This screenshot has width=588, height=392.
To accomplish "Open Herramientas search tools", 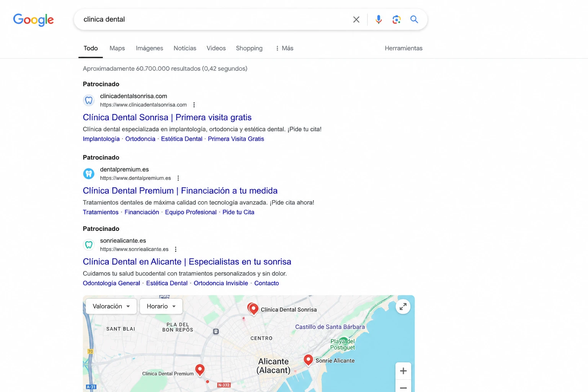I will (x=403, y=48).
